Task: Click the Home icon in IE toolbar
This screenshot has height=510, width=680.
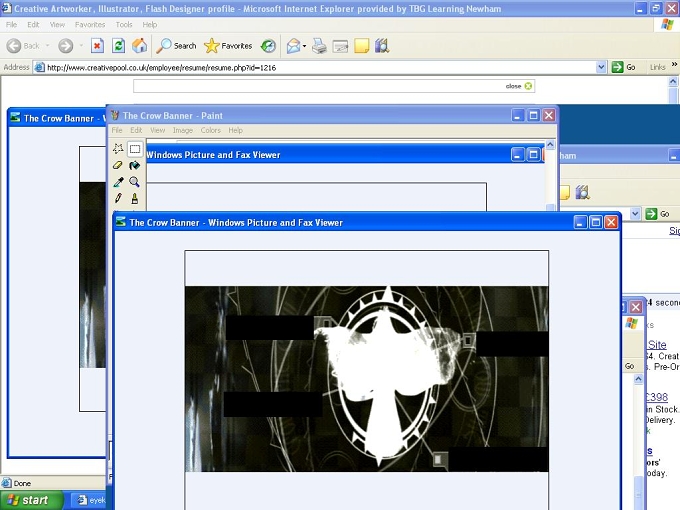Action: (x=140, y=46)
